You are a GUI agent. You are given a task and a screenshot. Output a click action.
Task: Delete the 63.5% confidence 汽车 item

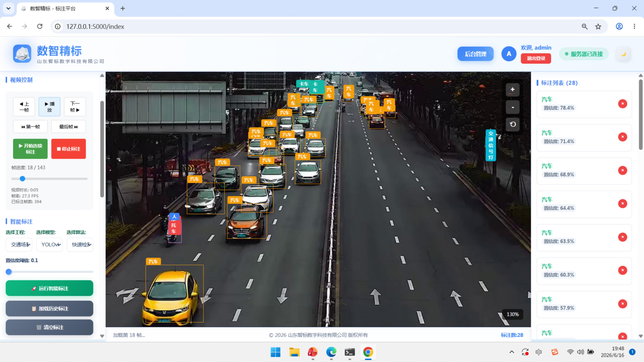[623, 237]
